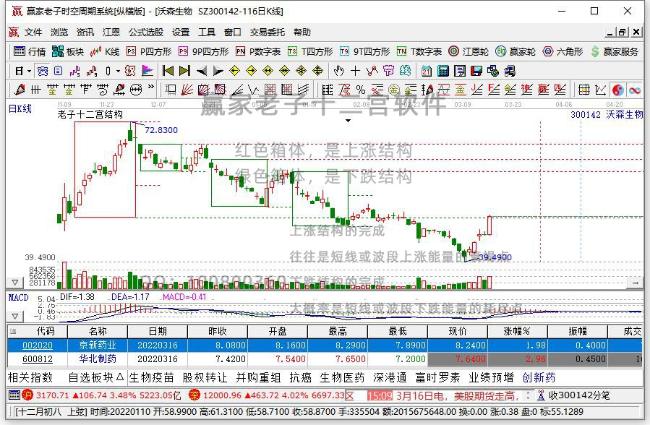This screenshot has height=425, width=650.
Task: Open the T数字表 tool
Action: 419,51
